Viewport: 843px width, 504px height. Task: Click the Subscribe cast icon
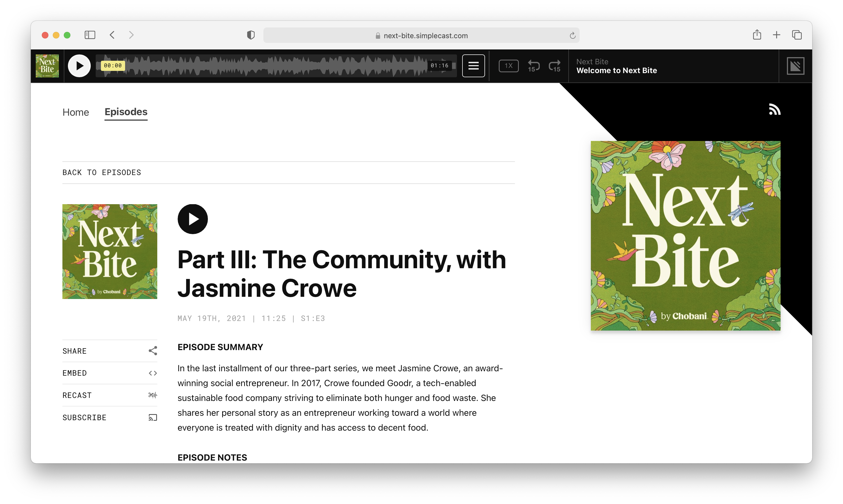pyautogui.click(x=153, y=417)
